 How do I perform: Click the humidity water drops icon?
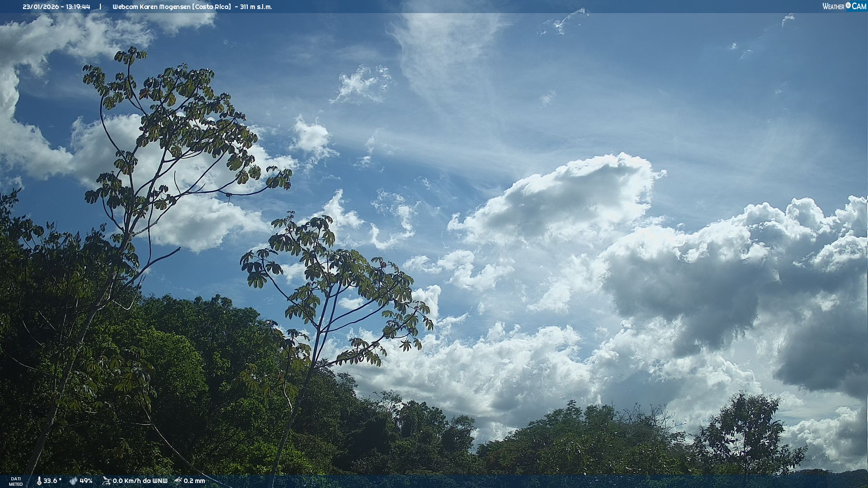coord(73,481)
